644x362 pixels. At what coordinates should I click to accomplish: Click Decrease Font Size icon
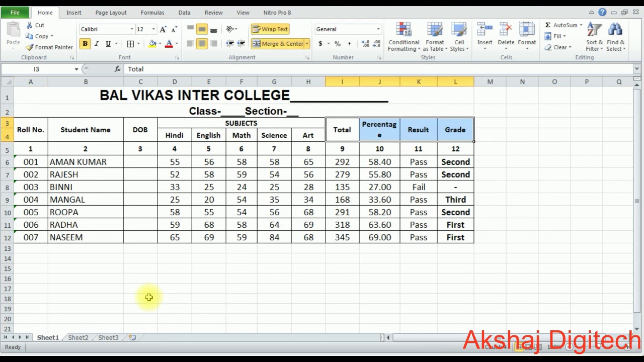[174, 29]
